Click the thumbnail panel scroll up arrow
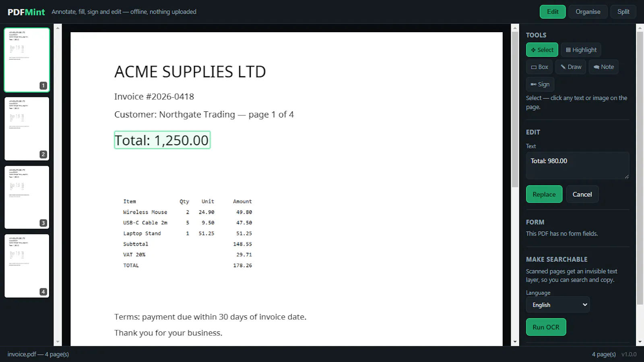 point(58,28)
